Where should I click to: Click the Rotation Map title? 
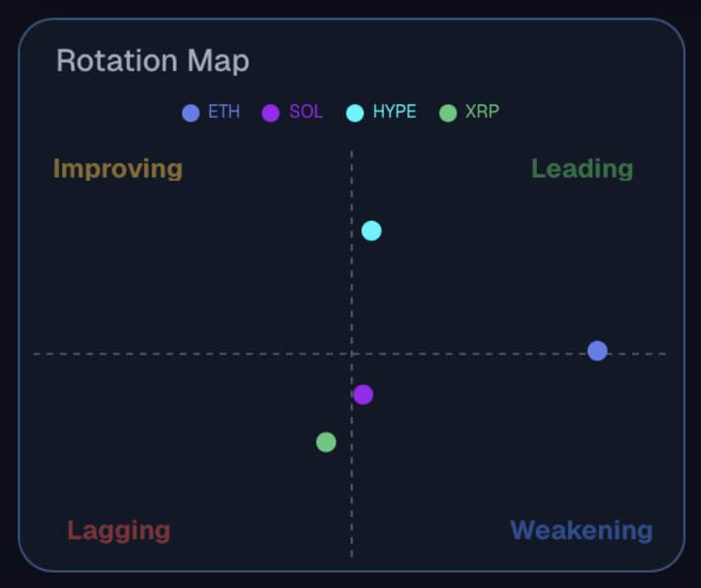click(152, 61)
